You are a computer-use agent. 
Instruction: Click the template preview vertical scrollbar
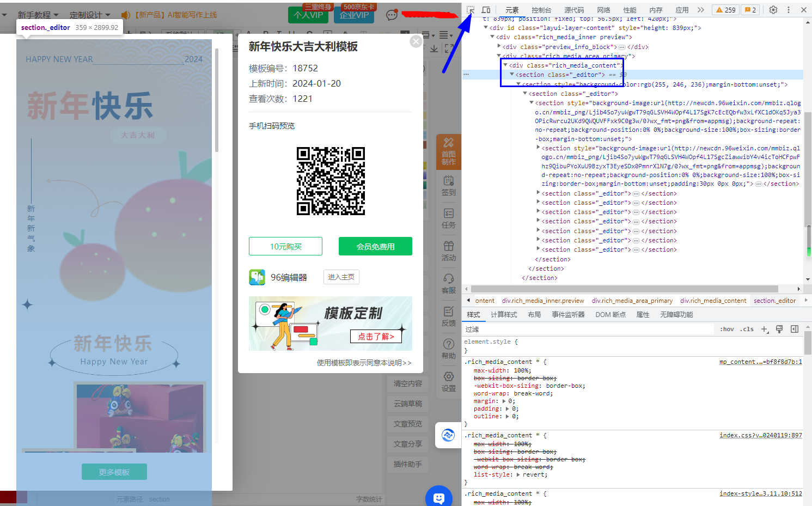point(217,100)
